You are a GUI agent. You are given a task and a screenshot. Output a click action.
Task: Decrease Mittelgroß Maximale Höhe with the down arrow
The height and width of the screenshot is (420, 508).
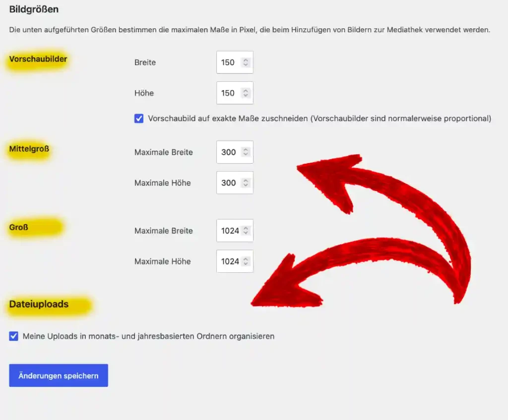[x=246, y=185]
